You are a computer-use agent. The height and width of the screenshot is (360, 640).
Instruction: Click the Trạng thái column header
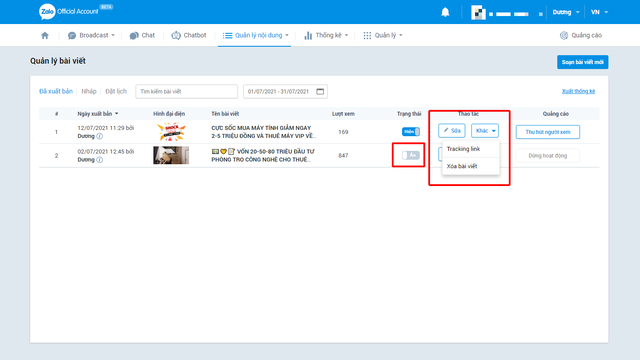tap(409, 113)
